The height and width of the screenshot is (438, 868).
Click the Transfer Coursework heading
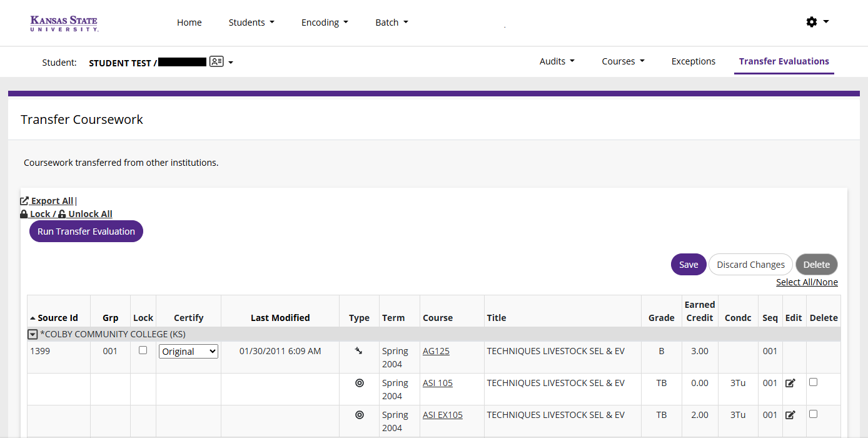(x=82, y=120)
